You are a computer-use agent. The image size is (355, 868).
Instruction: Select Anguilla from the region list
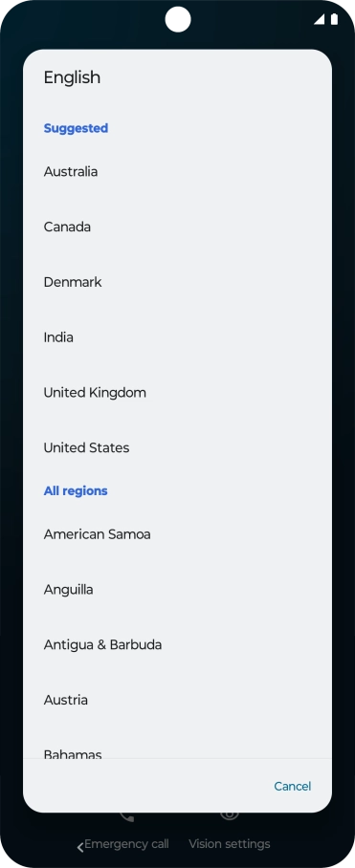coord(177,590)
